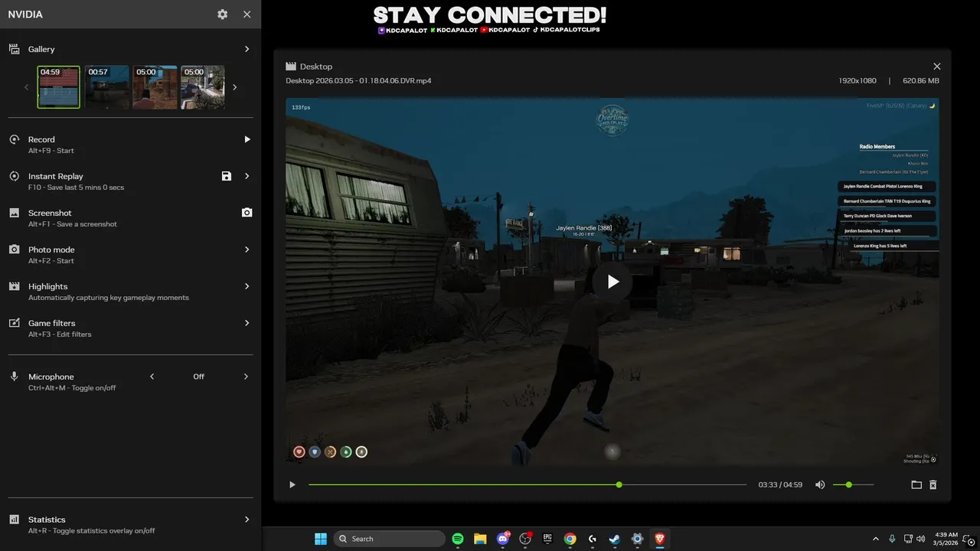This screenshot has width=980, height=551.
Task: Click the Statistics chart icon
Action: tap(14, 520)
